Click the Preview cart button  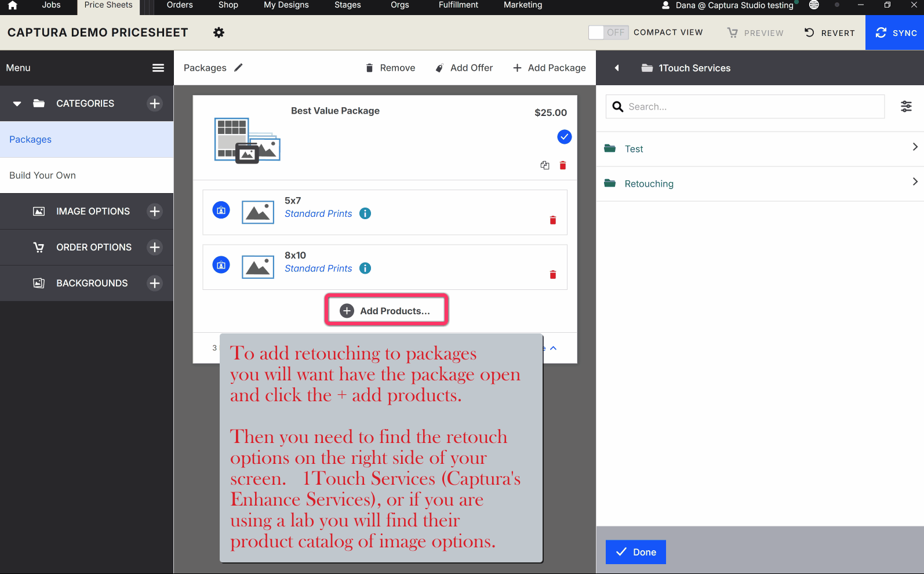pyautogui.click(x=755, y=33)
